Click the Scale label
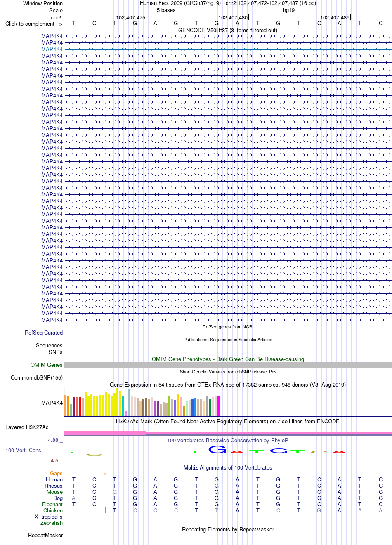The width and height of the screenshot is (392, 545). tap(56, 10)
